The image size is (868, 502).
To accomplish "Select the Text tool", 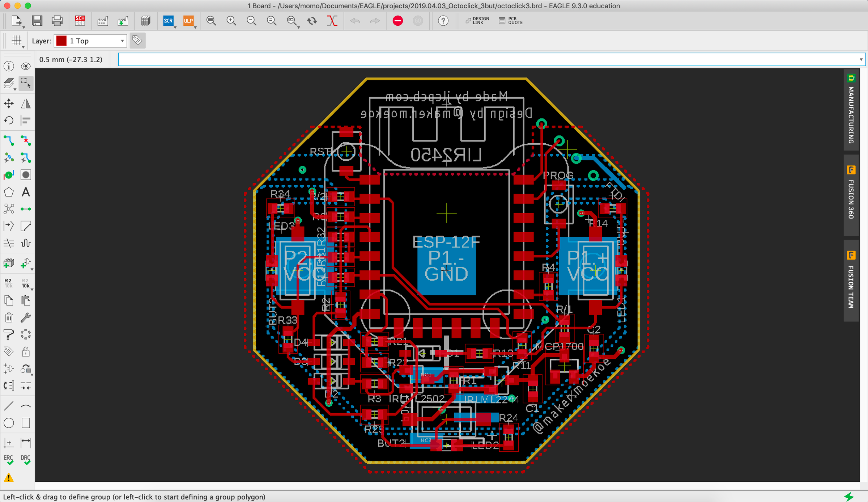I will coord(26,192).
